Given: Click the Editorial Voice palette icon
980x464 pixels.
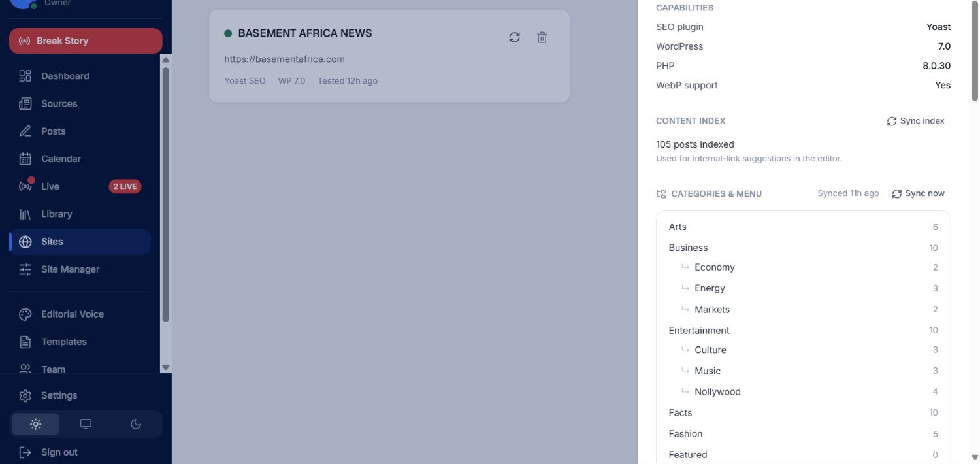Looking at the screenshot, I should pyautogui.click(x=25, y=314).
